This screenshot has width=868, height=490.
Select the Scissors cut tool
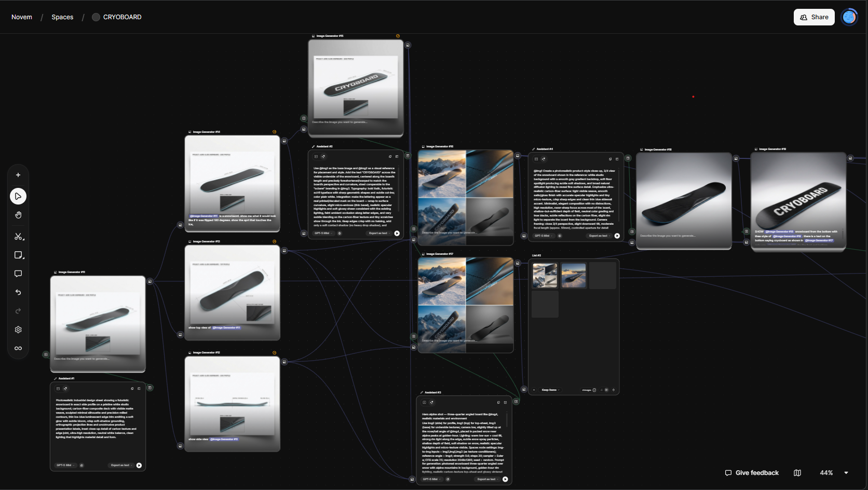coord(18,236)
